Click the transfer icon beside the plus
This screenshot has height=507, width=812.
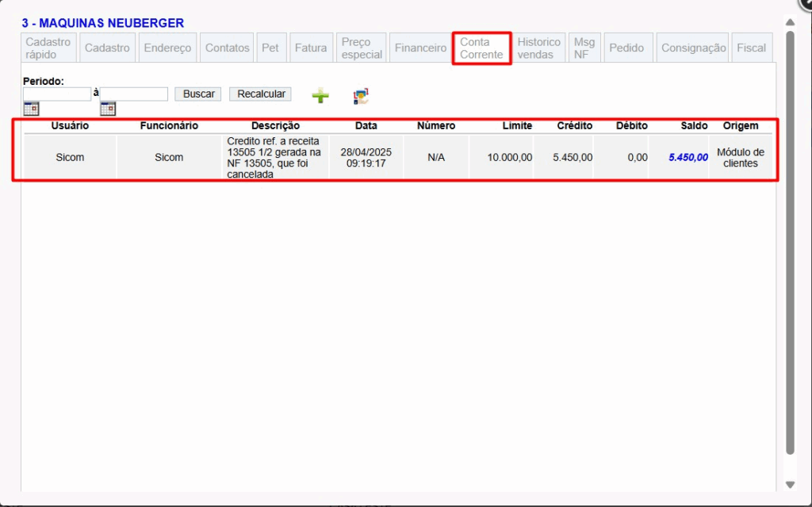click(x=361, y=97)
